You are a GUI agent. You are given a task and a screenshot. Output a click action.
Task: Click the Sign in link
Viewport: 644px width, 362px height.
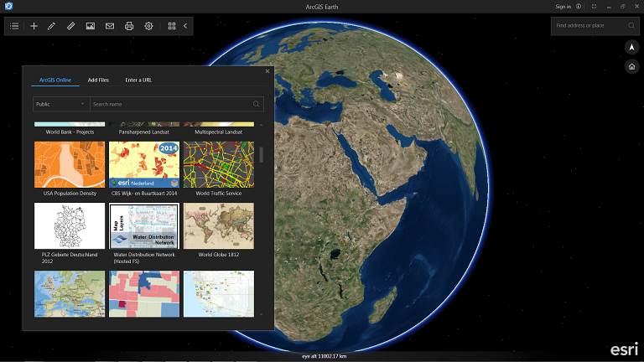[563, 7]
